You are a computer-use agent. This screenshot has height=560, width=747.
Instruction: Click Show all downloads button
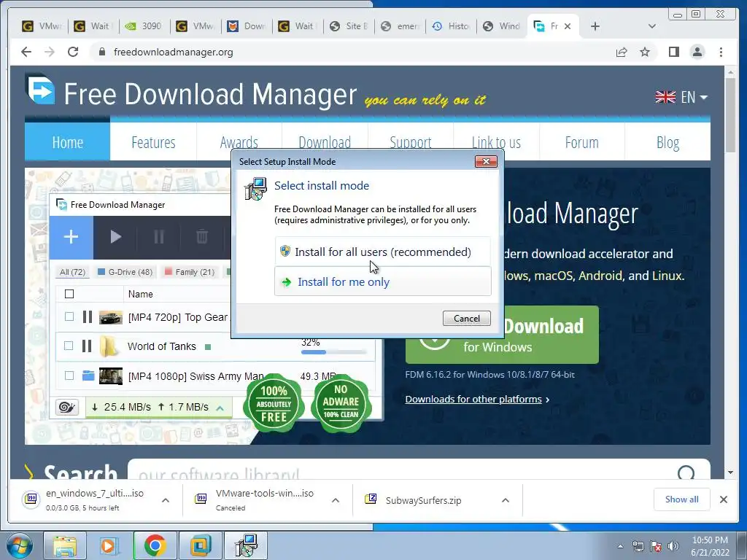coord(682,499)
